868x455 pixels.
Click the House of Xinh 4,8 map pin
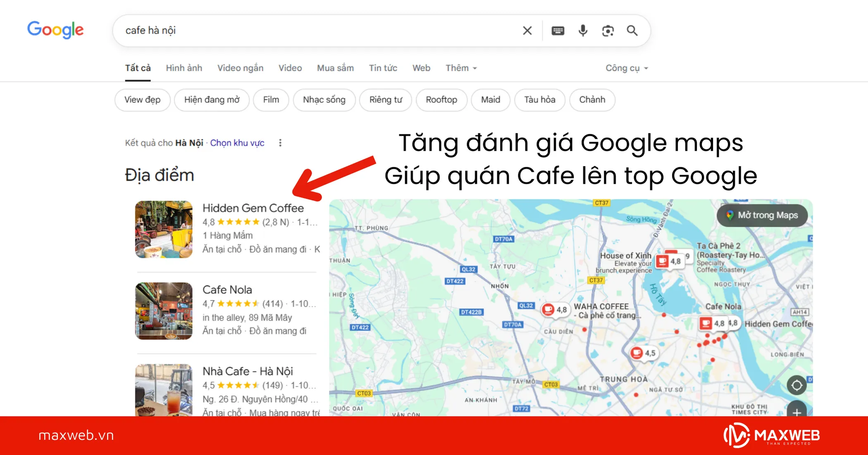pos(669,261)
